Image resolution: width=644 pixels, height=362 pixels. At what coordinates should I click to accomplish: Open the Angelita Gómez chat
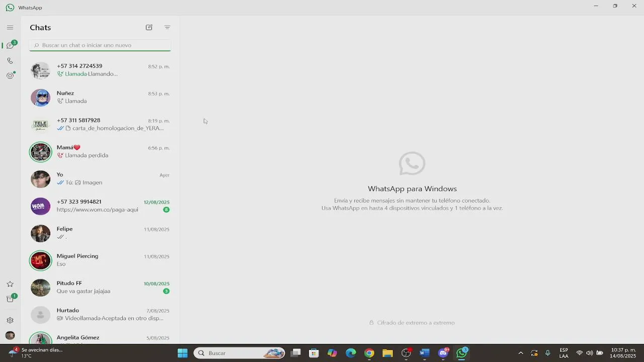pos(100,336)
